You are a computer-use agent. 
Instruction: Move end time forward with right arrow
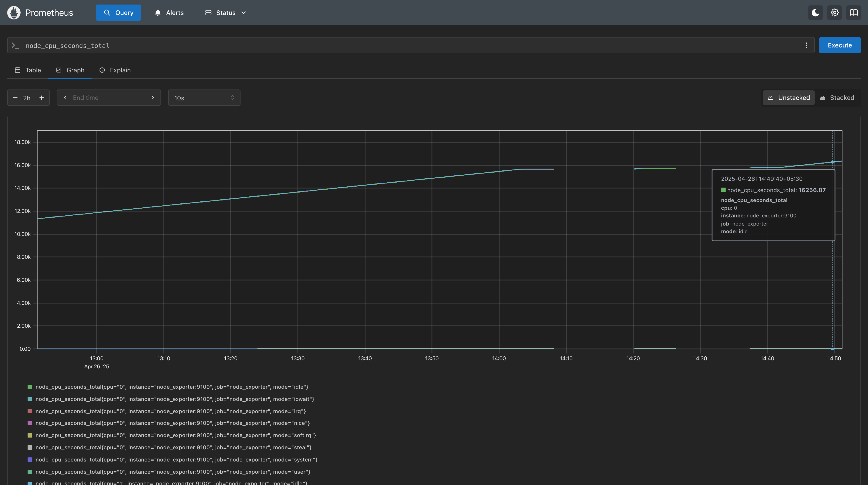click(x=153, y=98)
